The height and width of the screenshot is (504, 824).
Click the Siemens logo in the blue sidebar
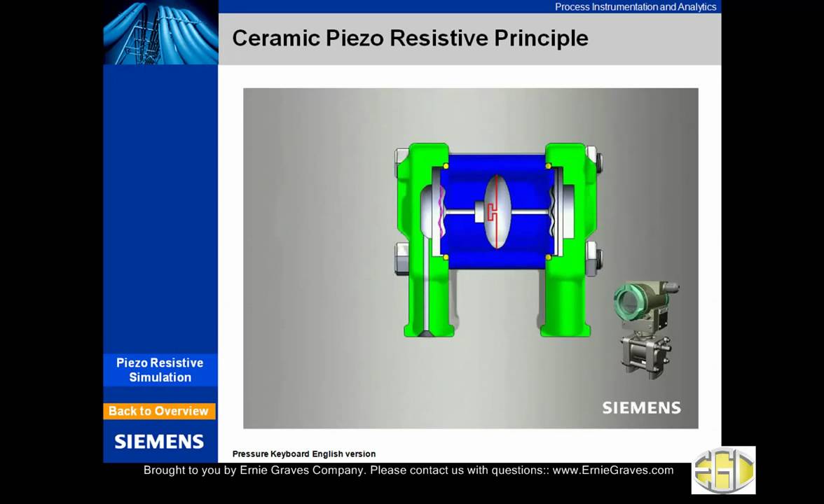159,442
